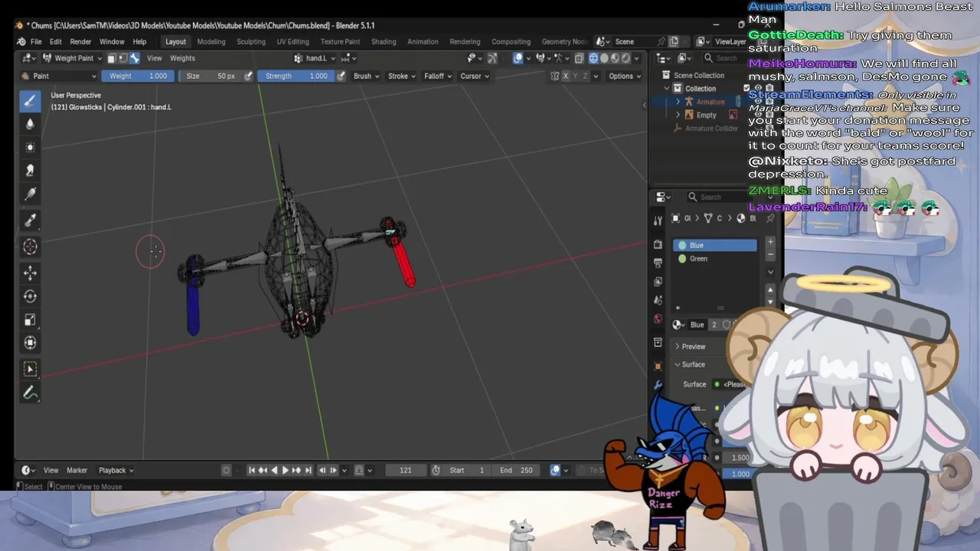The height and width of the screenshot is (551, 980).
Task: Open the Weights menu in viewport header
Action: [182, 58]
